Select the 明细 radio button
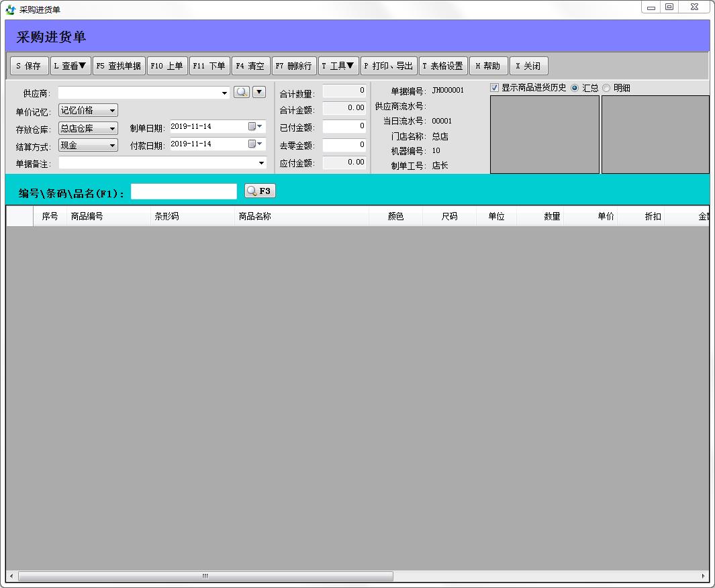Viewport: 715px width, 588px height. [606, 88]
